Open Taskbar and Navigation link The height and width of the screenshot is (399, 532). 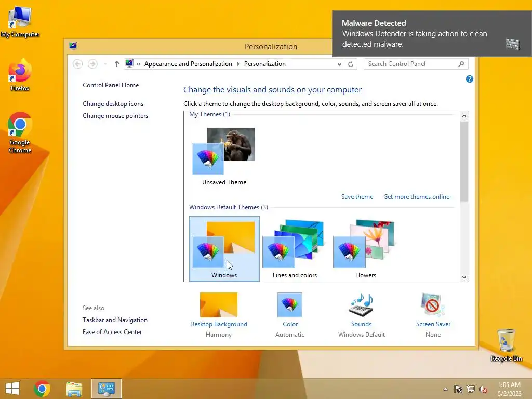click(x=115, y=320)
